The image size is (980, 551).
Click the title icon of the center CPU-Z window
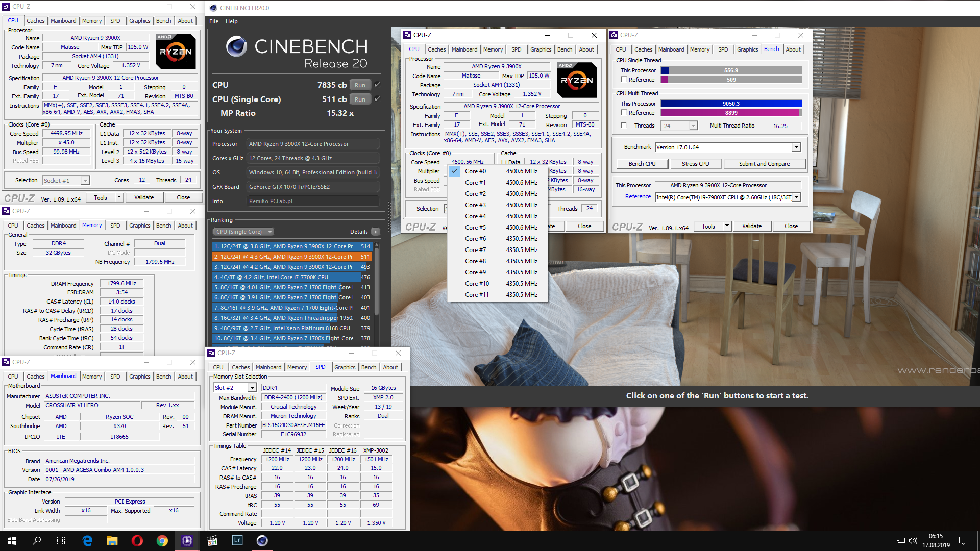coord(407,35)
